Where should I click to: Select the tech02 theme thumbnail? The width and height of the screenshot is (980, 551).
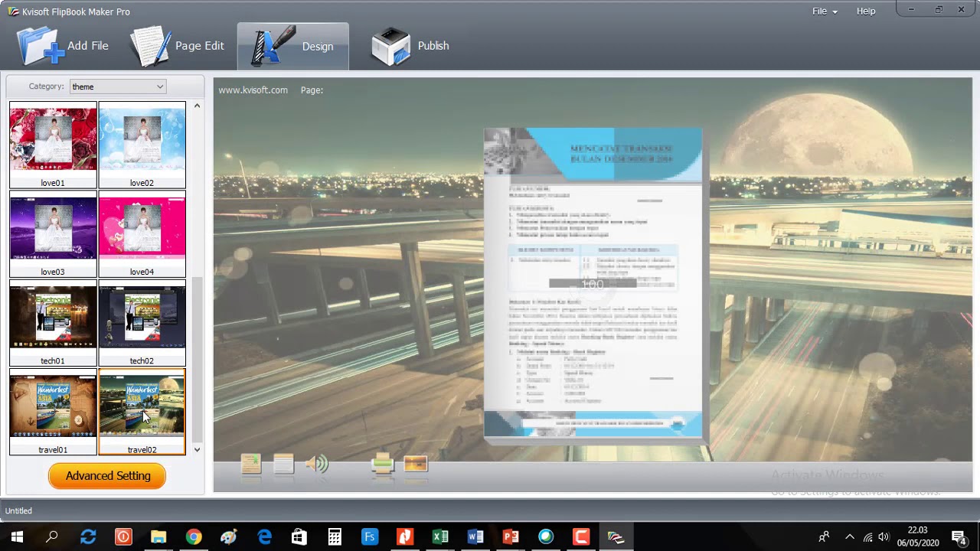pos(142,323)
